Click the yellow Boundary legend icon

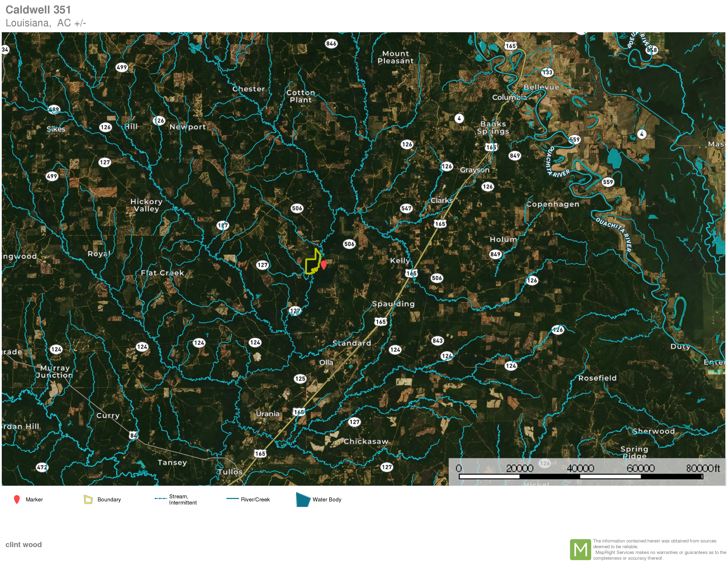[88, 499]
